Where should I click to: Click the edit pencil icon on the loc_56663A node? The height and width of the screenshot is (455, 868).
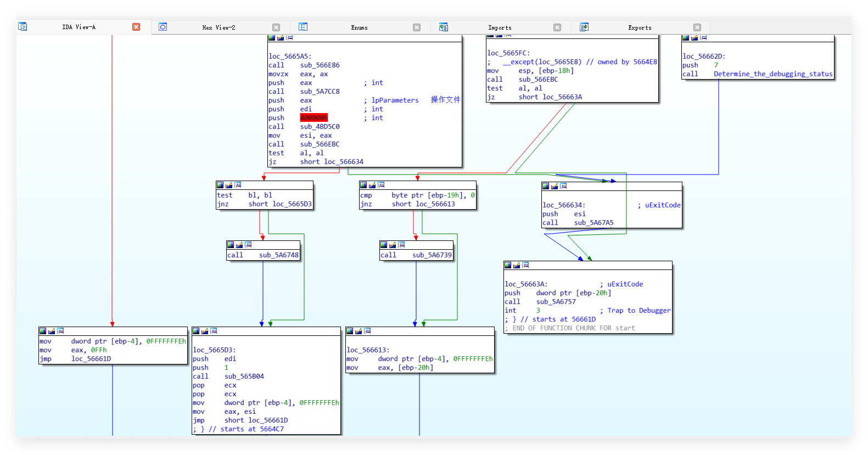click(517, 265)
